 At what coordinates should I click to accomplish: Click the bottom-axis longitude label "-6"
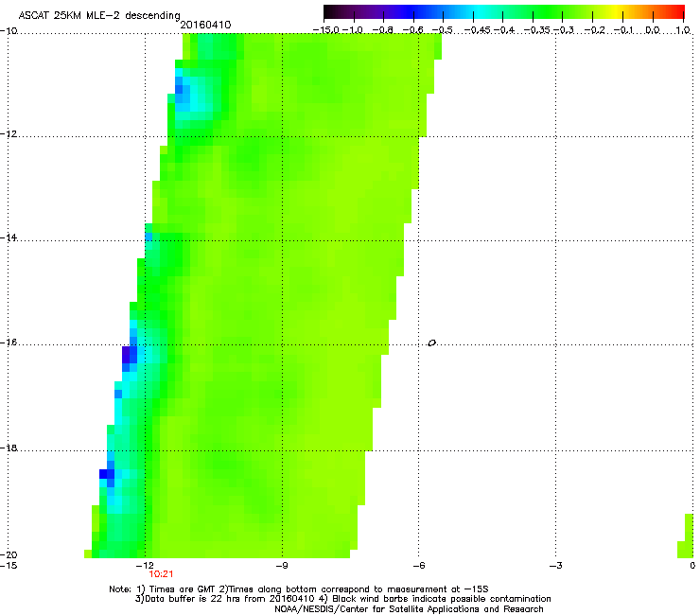(418, 566)
